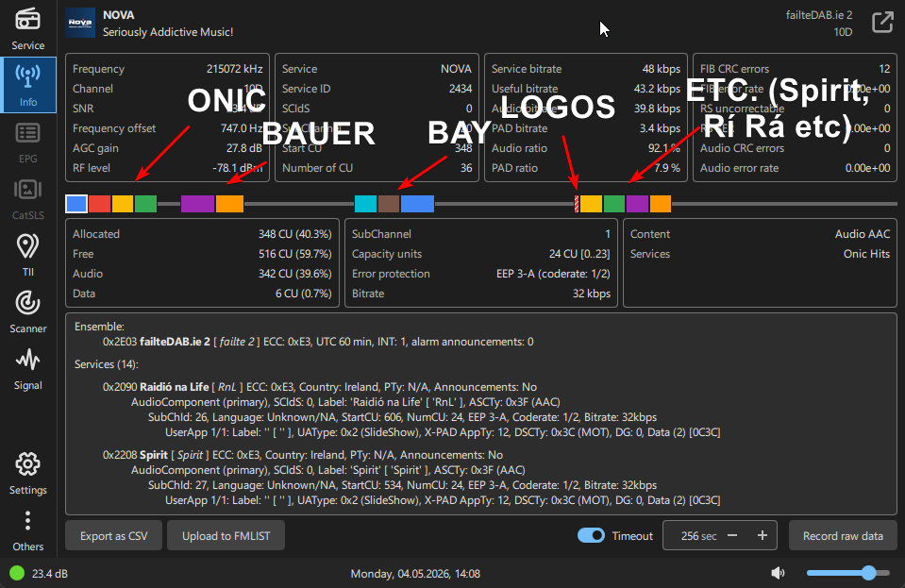This screenshot has height=588, width=905.
Task: Click the FIB CRC errors value 12
Action: pos(884,69)
